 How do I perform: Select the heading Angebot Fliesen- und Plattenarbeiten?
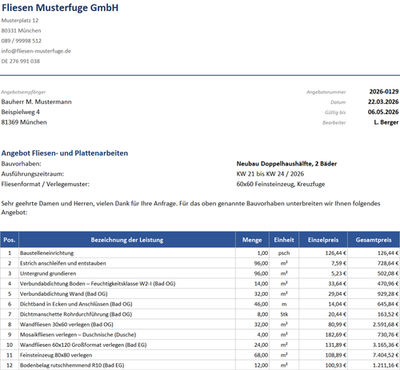pos(65,153)
